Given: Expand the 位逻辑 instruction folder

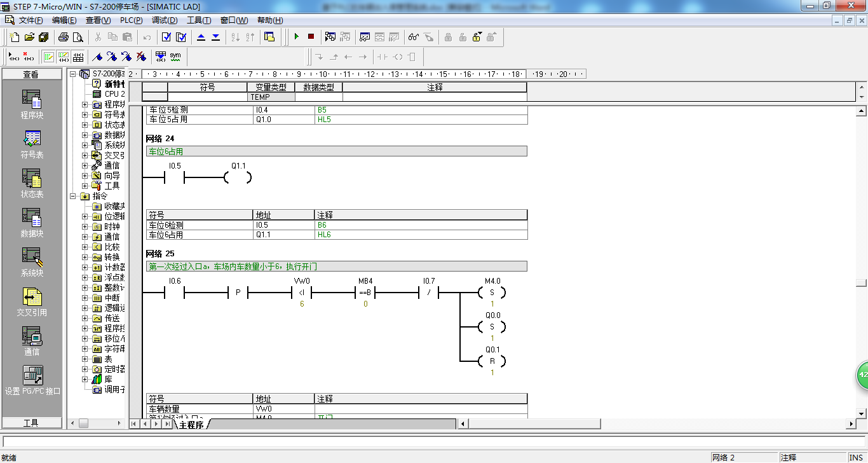Looking at the screenshot, I should pos(85,216).
